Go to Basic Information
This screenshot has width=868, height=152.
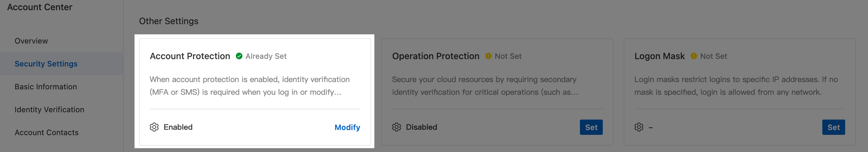tap(45, 87)
